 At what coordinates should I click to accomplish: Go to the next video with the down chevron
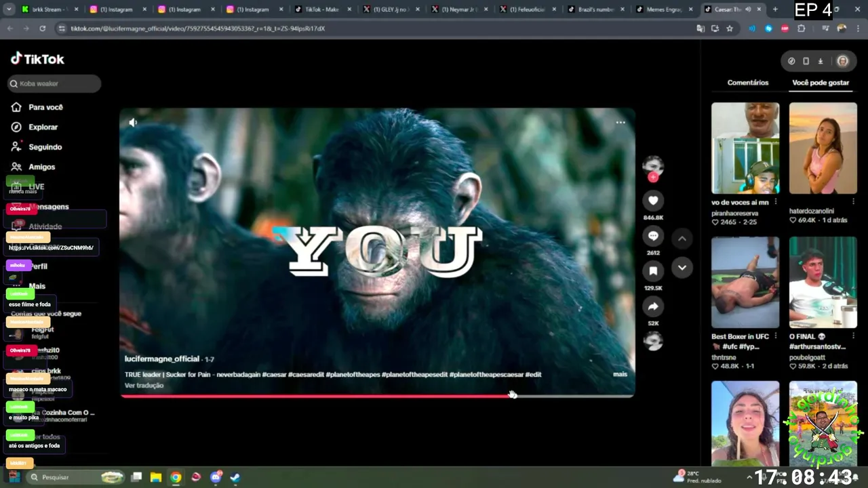tap(682, 268)
